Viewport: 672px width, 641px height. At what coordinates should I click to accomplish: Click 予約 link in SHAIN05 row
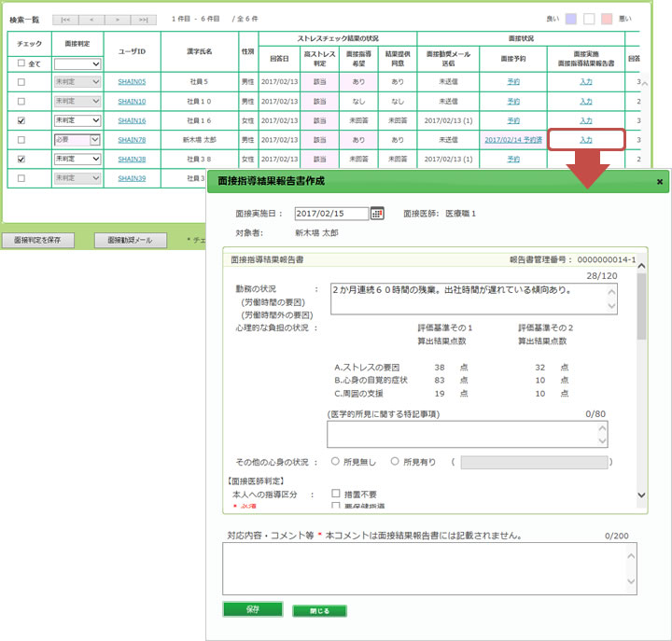click(x=513, y=81)
